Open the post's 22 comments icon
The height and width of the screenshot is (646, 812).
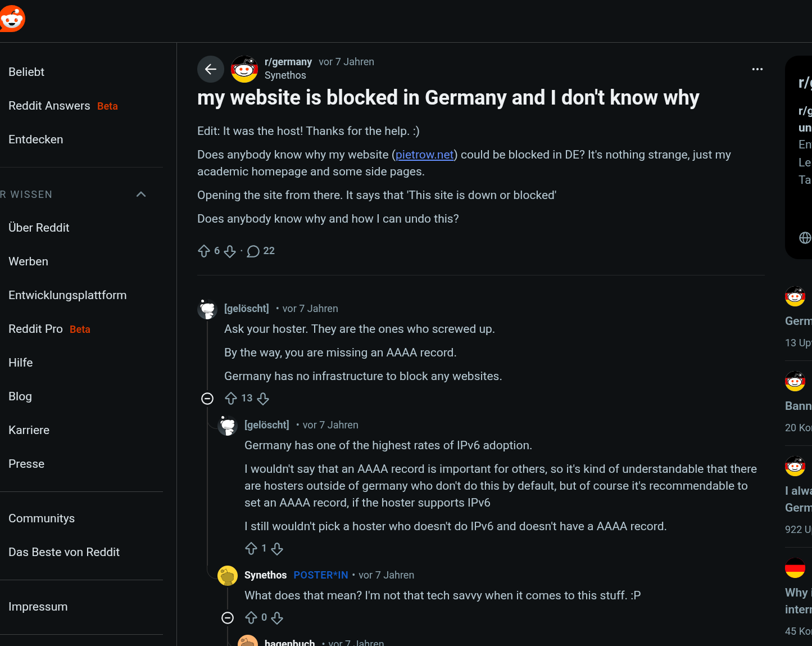coord(253,251)
